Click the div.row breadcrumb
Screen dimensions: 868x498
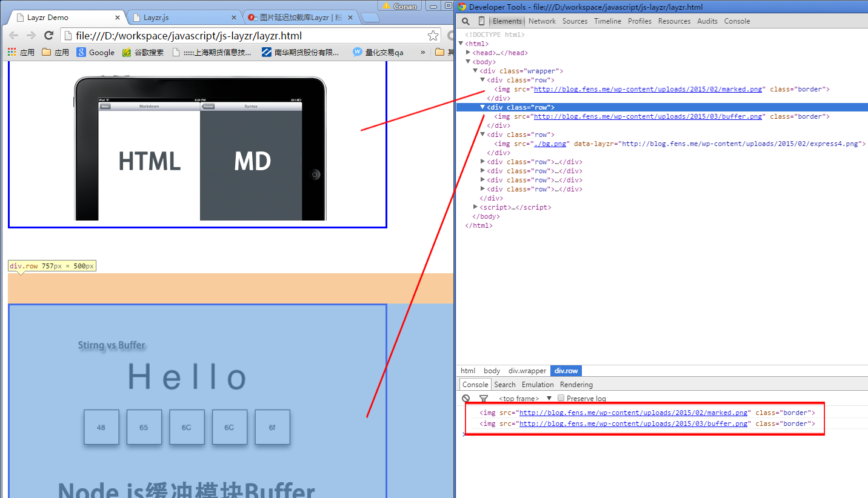(x=566, y=371)
